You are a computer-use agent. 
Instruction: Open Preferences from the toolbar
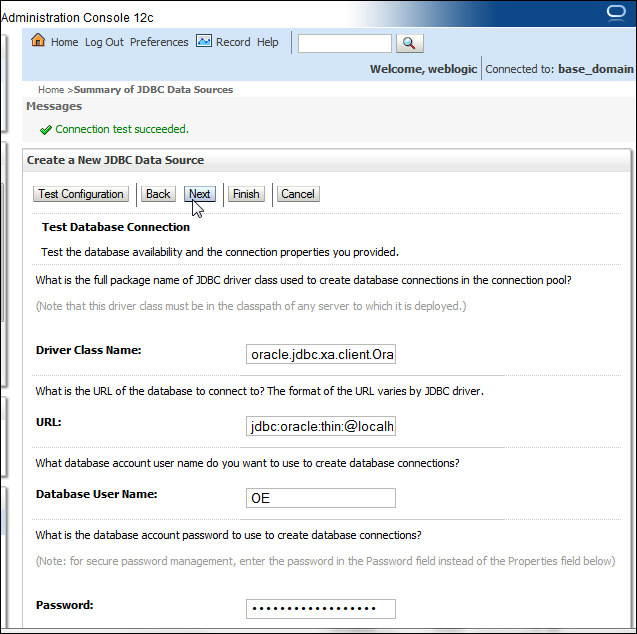tap(159, 42)
